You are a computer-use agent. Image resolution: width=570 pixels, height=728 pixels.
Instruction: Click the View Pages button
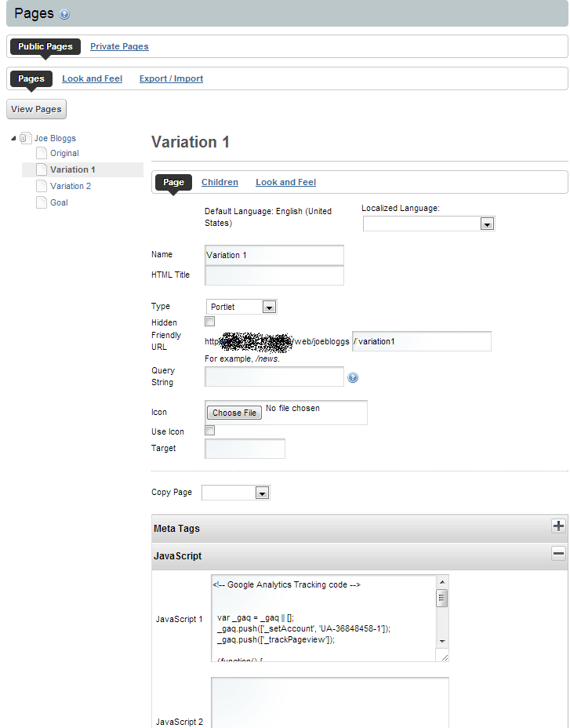point(36,109)
